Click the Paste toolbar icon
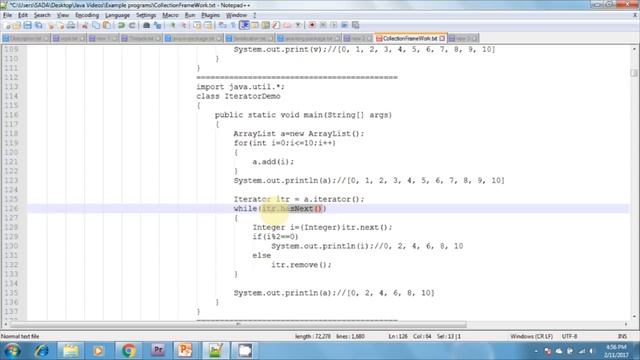Screen dimensions: 640x360 107,25
